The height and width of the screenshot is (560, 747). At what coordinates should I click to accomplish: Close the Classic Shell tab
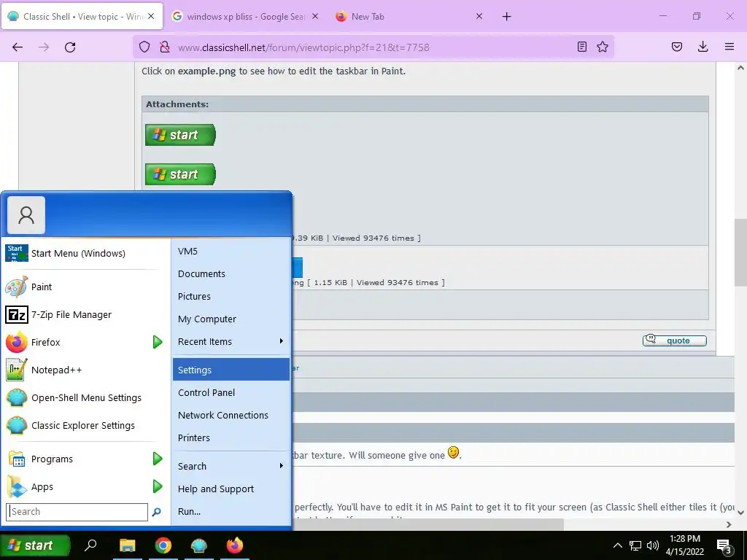click(151, 16)
